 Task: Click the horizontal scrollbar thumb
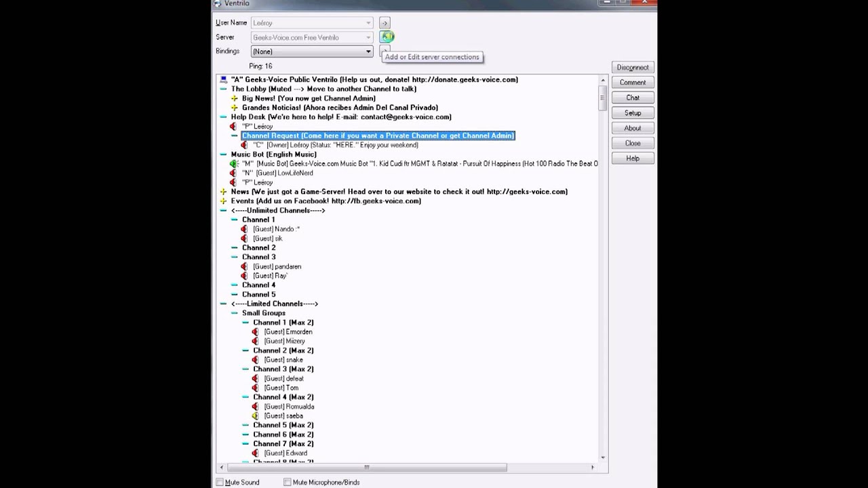click(x=367, y=467)
